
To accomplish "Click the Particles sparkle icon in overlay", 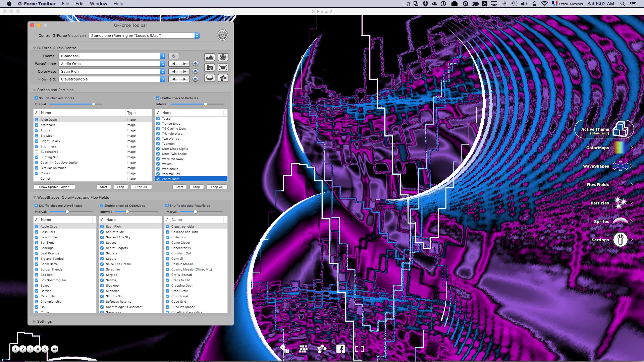I will [x=620, y=203].
